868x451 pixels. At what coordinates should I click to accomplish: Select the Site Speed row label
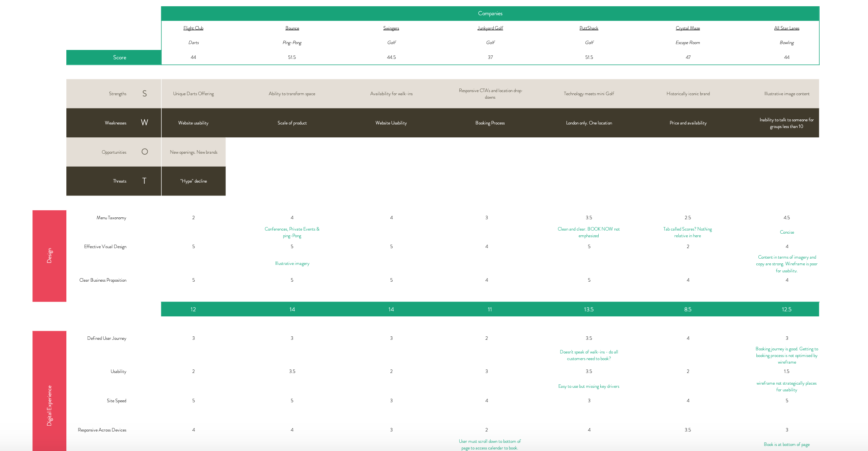coord(116,401)
